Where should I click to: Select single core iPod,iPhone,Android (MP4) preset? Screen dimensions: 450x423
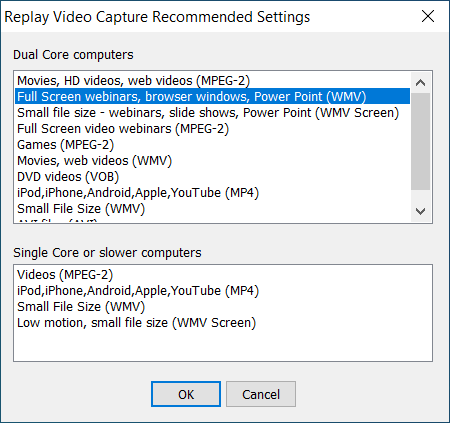click(223, 291)
